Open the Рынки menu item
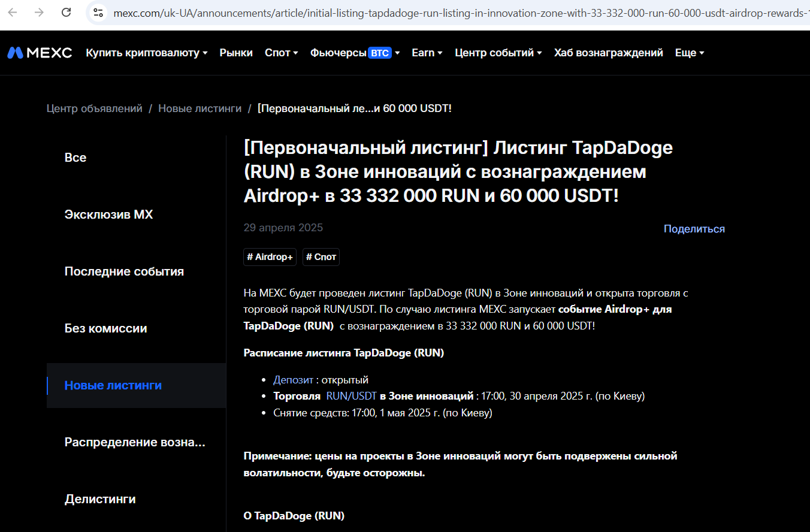 click(236, 53)
